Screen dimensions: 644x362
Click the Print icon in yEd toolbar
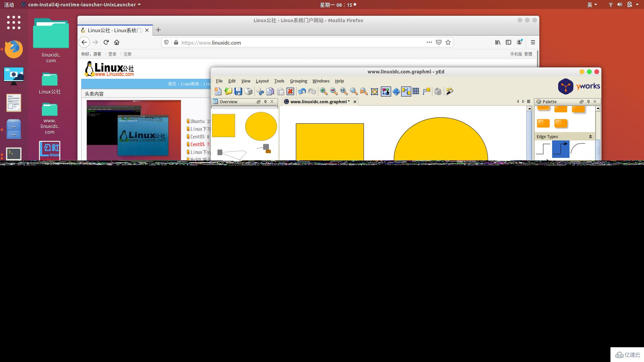pos(249,92)
